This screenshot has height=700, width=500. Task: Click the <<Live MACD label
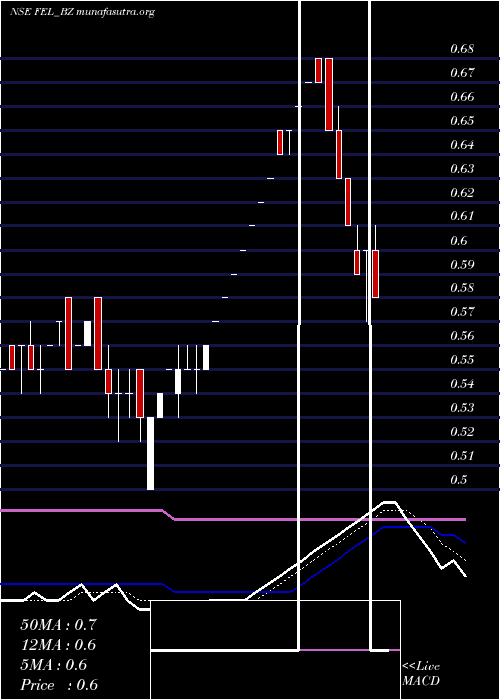[x=421, y=674]
